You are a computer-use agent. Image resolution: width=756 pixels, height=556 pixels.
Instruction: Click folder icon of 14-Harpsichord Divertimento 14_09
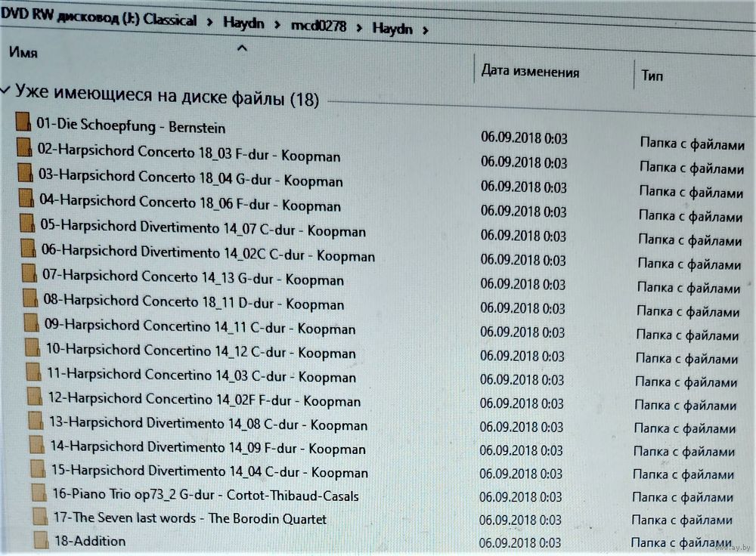click(x=36, y=444)
